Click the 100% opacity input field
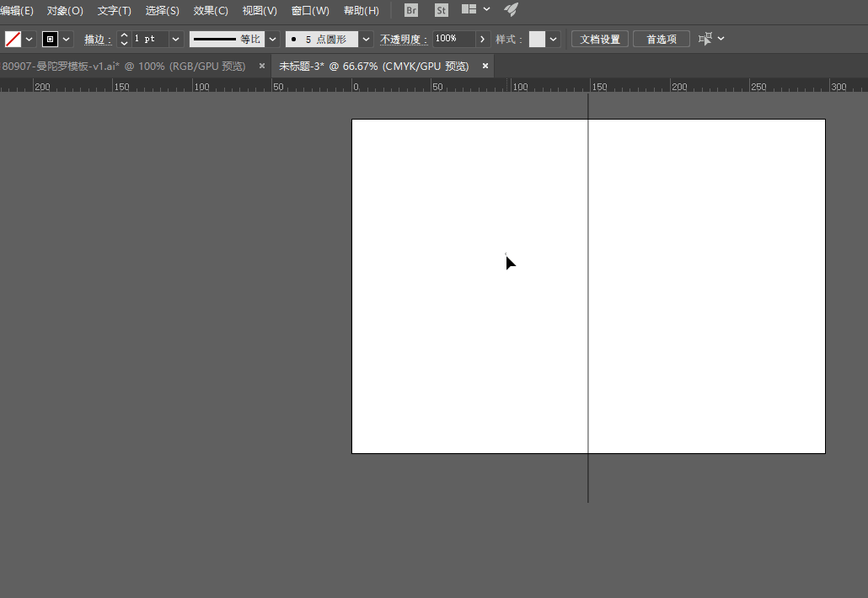 point(453,39)
